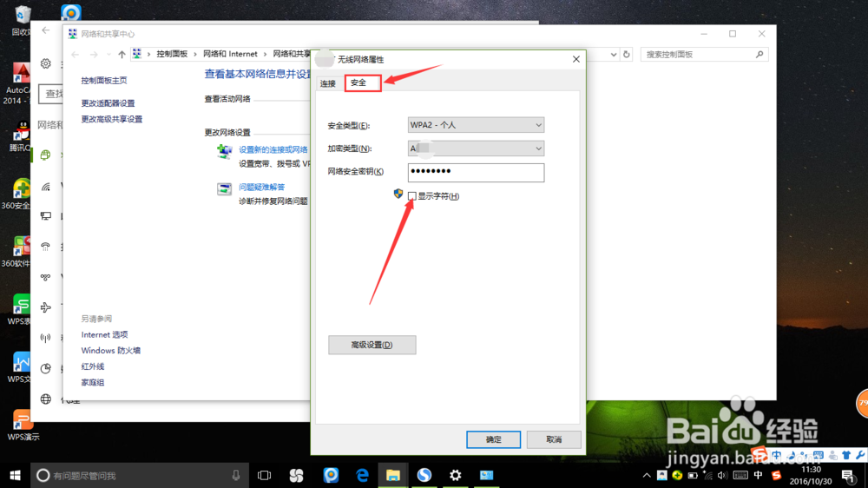This screenshot has width=868, height=488.
Task: Open 高级设置 button
Action: click(x=372, y=345)
